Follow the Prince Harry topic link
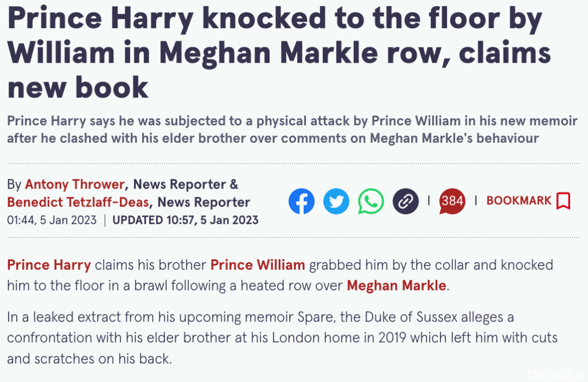The width and height of the screenshot is (588, 382). pyautogui.click(x=49, y=265)
